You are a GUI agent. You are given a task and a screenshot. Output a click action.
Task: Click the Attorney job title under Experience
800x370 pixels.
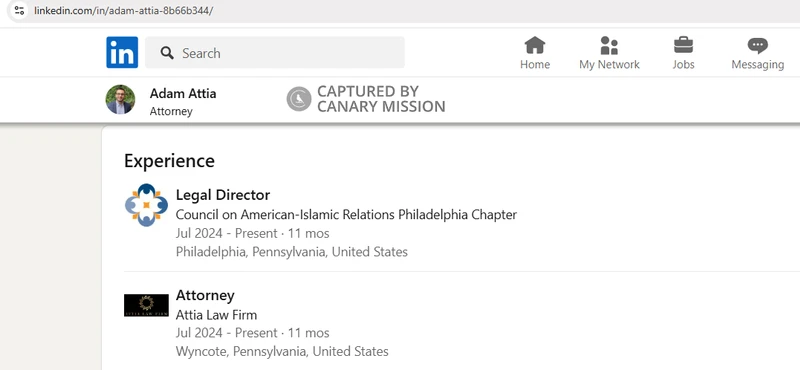[205, 295]
